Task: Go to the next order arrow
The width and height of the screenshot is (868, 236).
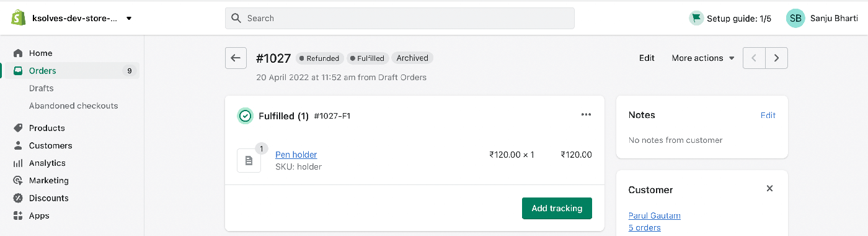Action: tap(777, 58)
